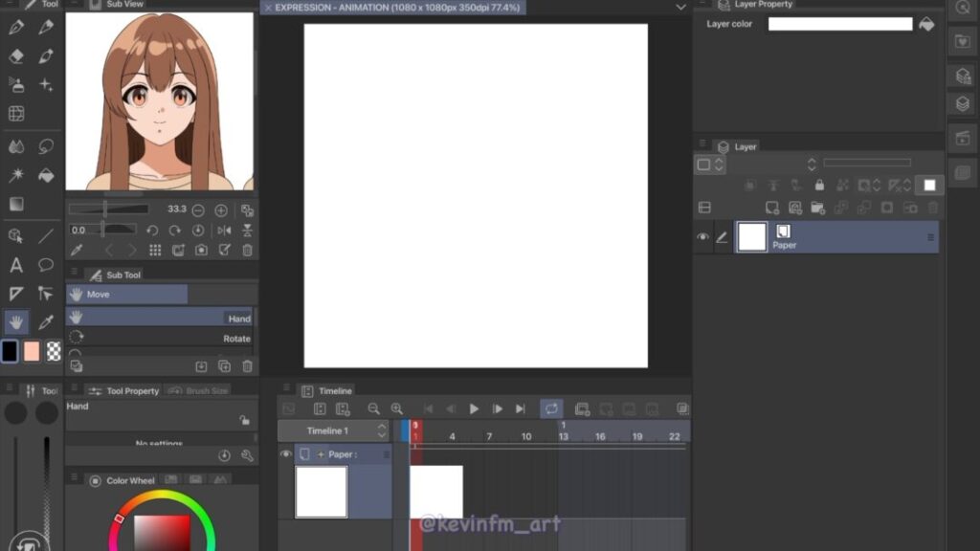Click new animation cel icon in timeline
This screenshot has height=551, width=980.
pyautogui.click(x=582, y=408)
